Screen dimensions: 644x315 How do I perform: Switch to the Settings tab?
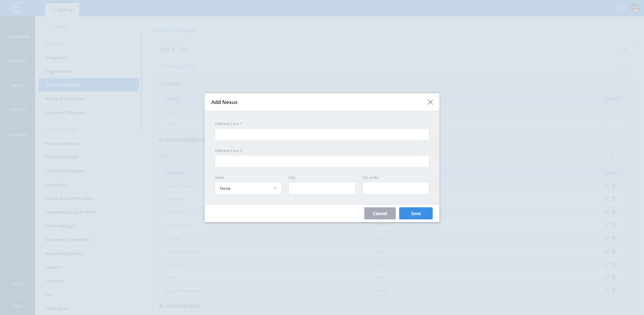click(62, 10)
